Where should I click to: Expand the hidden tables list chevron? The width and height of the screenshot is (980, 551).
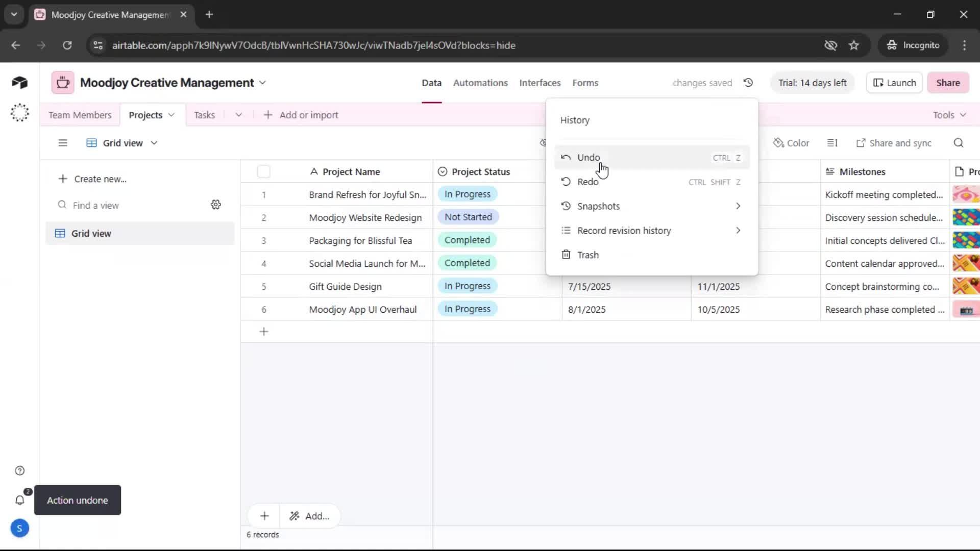point(238,115)
